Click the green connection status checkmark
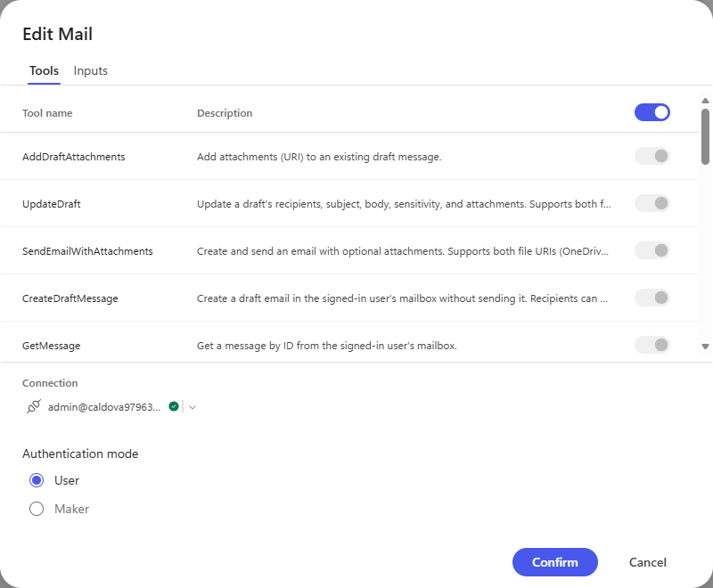 174,406
